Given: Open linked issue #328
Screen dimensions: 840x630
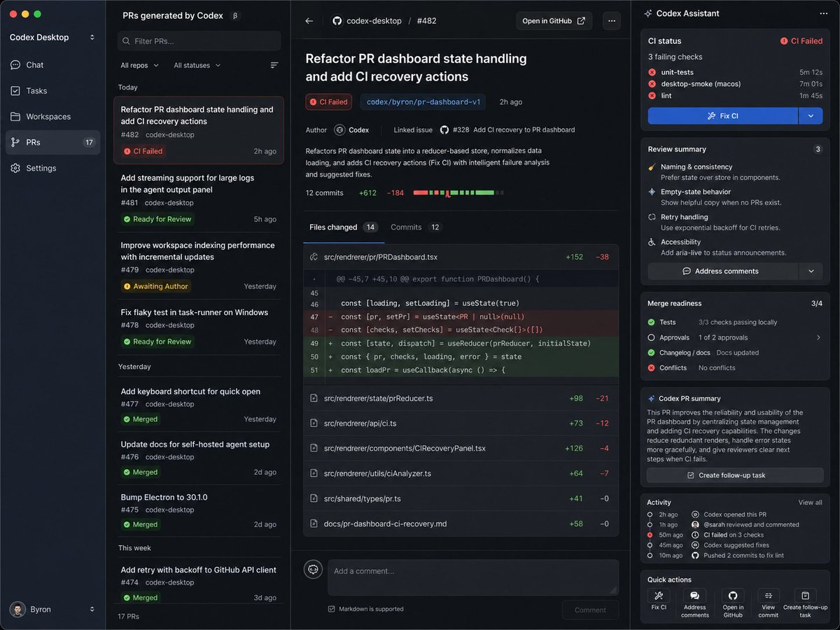Looking at the screenshot, I should click(x=507, y=129).
